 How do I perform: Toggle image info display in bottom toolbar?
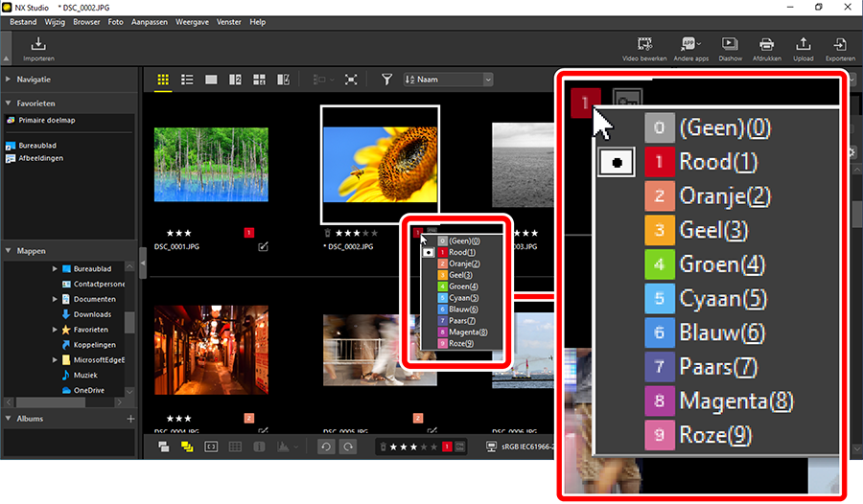coord(259,447)
